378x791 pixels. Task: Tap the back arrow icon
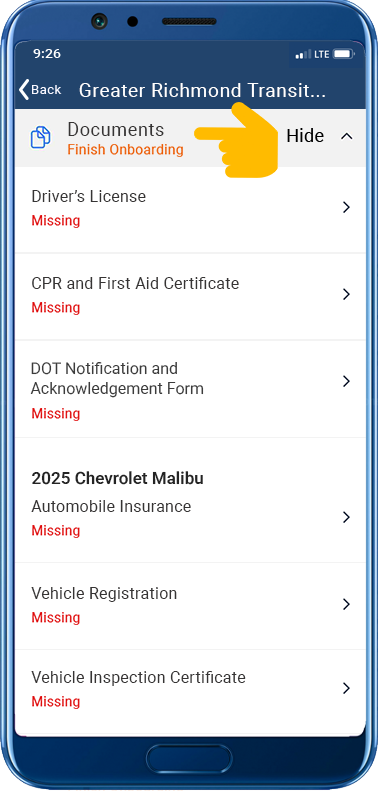24,89
